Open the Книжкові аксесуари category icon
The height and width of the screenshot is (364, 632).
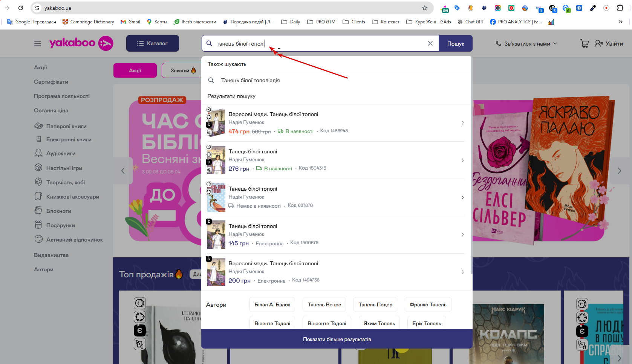click(38, 196)
